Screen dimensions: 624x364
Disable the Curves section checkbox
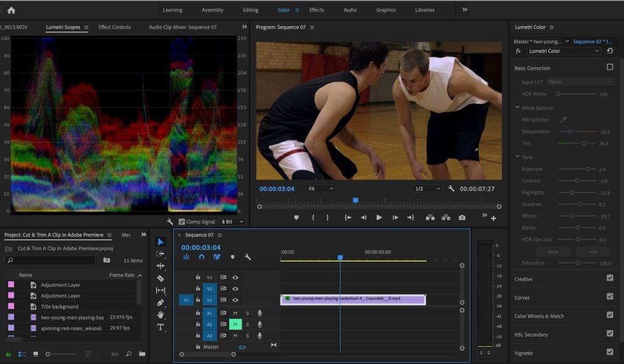click(609, 296)
